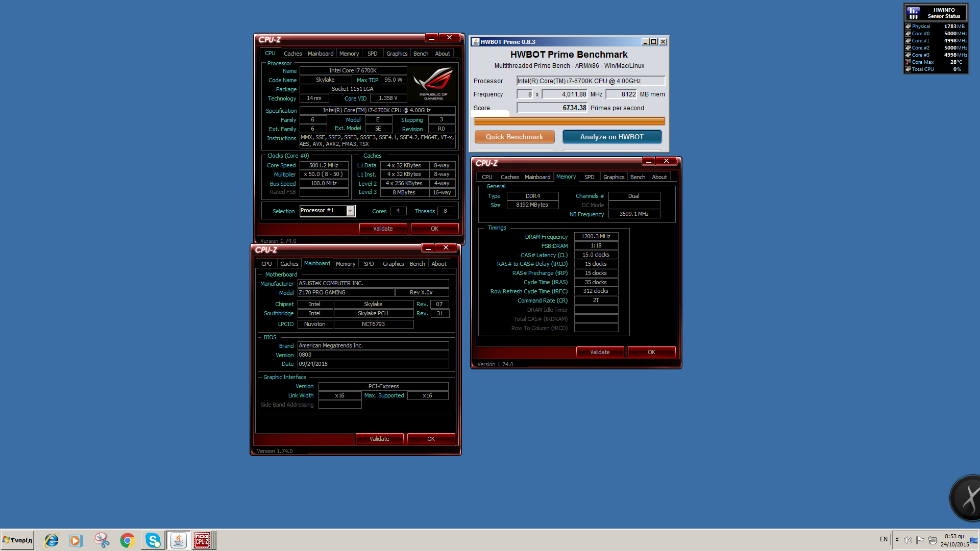Click the EN language indicator
980x551 pixels.
click(x=884, y=539)
